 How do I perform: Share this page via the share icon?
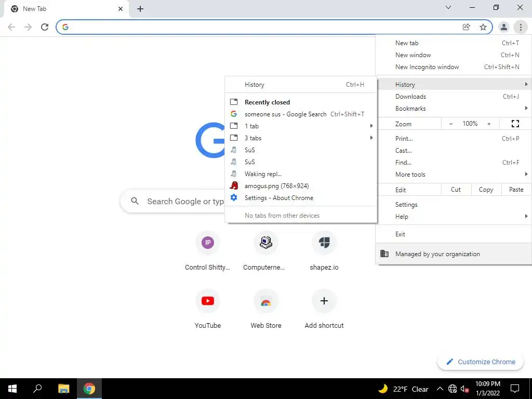467,27
